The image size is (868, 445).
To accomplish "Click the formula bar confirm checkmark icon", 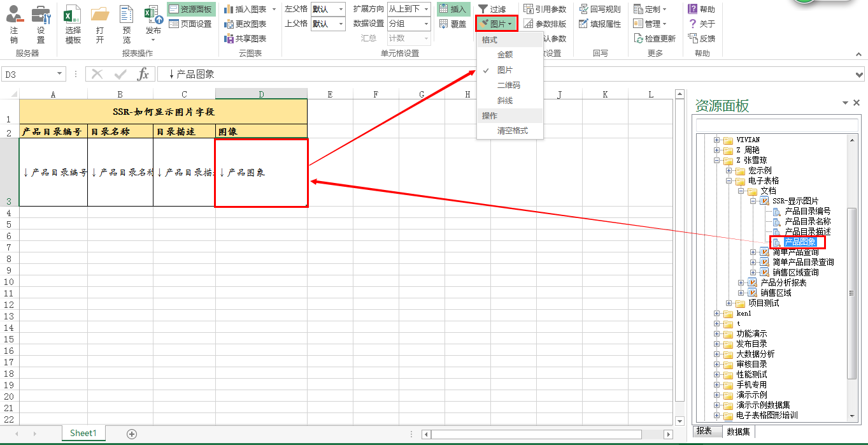I will [x=120, y=74].
